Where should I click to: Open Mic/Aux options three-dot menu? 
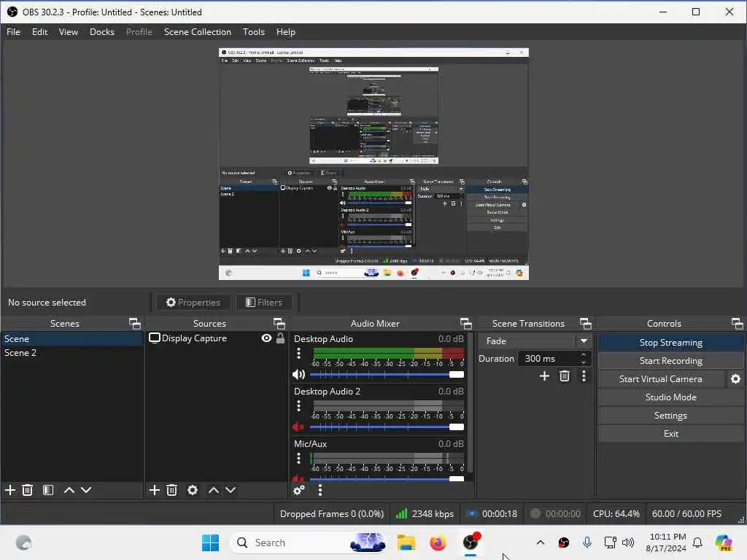point(298,458)
